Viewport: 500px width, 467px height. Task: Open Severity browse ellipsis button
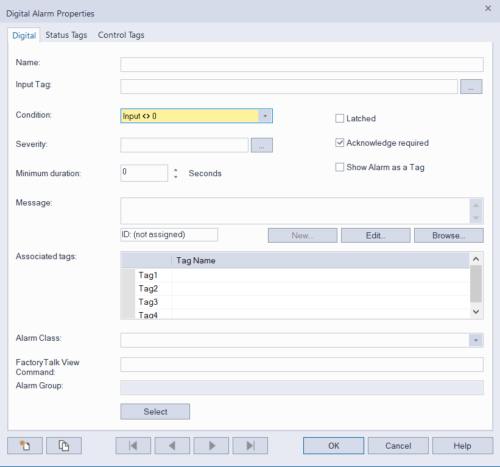tap(262, 145)
